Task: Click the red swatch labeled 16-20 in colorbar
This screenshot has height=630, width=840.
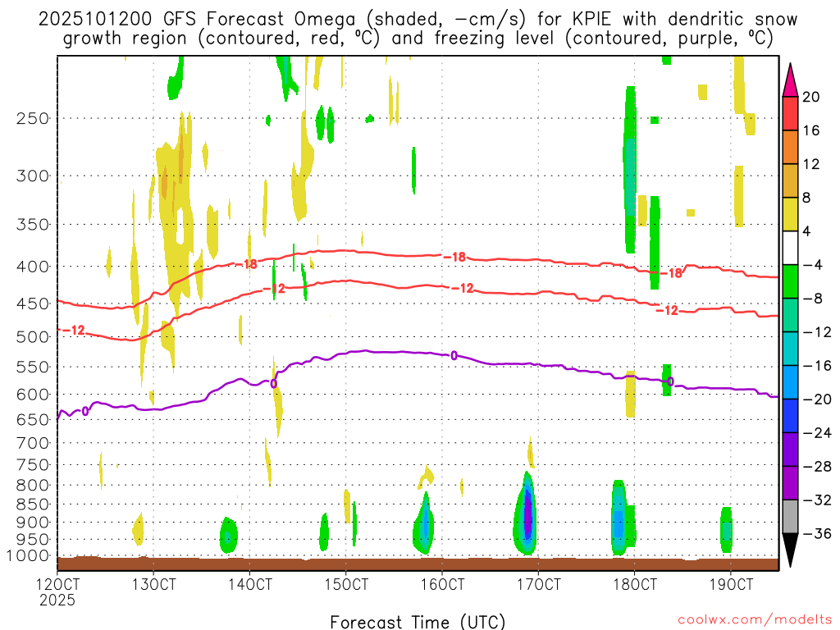Action: (x=790, y=113)
